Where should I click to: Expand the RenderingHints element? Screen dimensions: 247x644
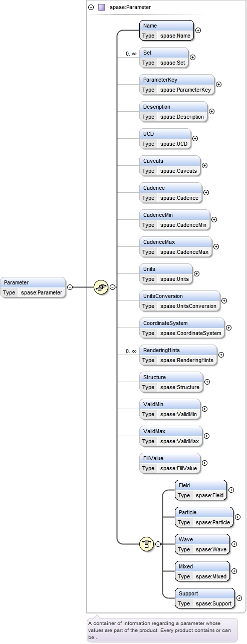click(x=221, y=355)
